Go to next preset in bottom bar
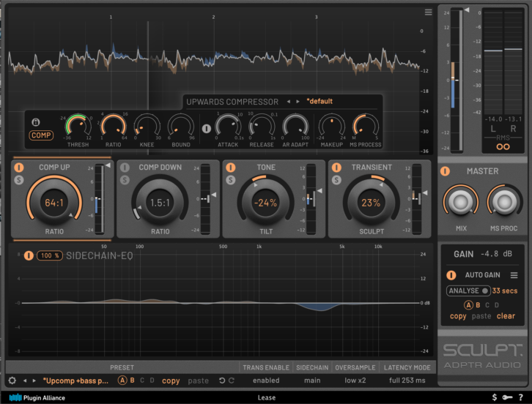The height and width of the screenshot is (404, 532). pos(34,381)
